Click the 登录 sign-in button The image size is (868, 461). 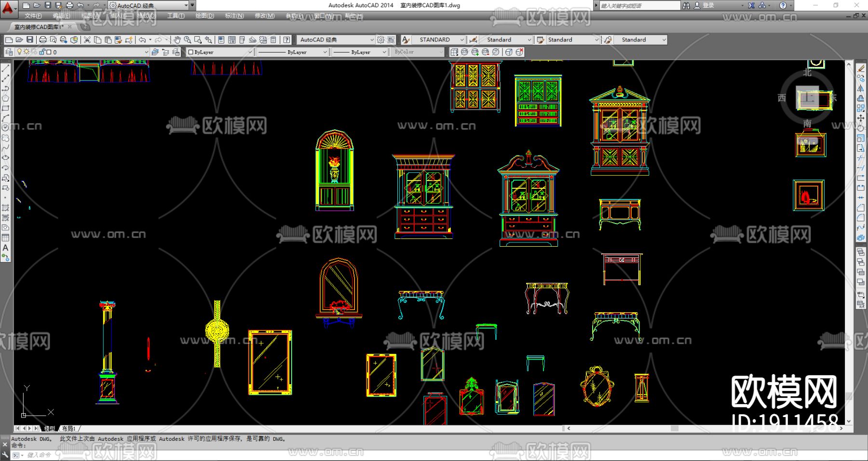coord(705,5)
